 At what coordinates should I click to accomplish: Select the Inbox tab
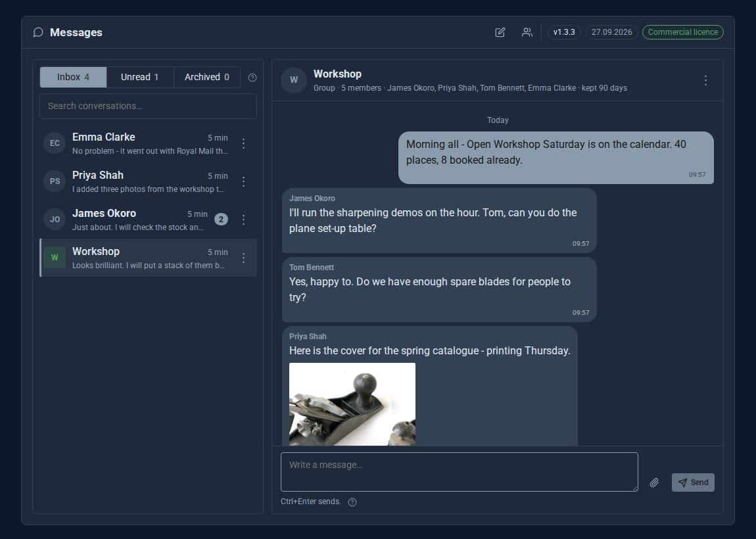click(73, 77)
